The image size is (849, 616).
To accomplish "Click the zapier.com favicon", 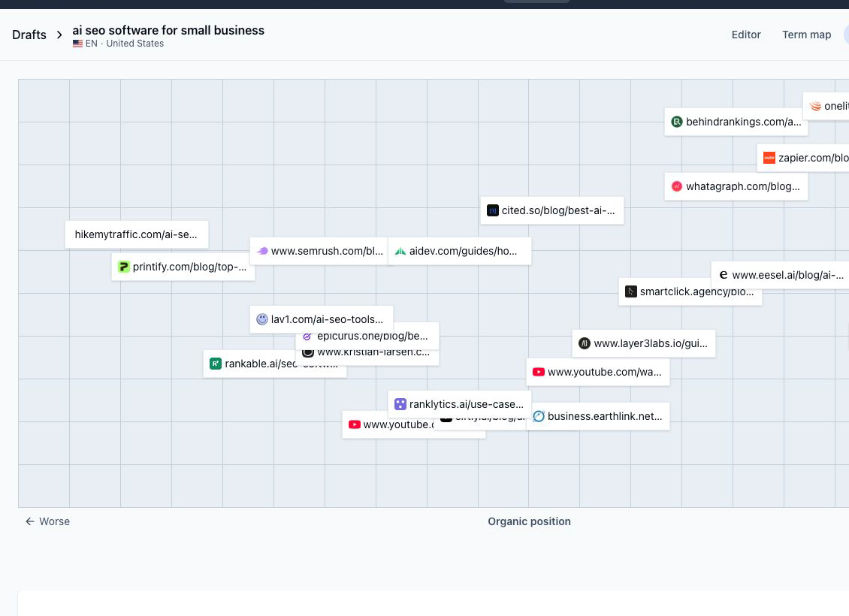I will (769, 158).
